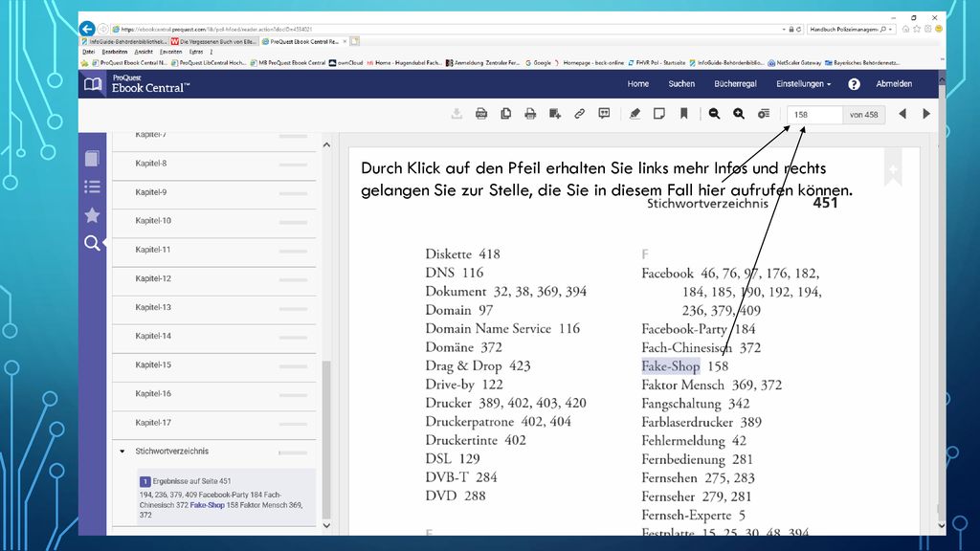The height and width of the screenshot is (551, 980).
Task: Switch to InfoGuide-Behördenbibliothek browser tab
Action: coord(124,42)
